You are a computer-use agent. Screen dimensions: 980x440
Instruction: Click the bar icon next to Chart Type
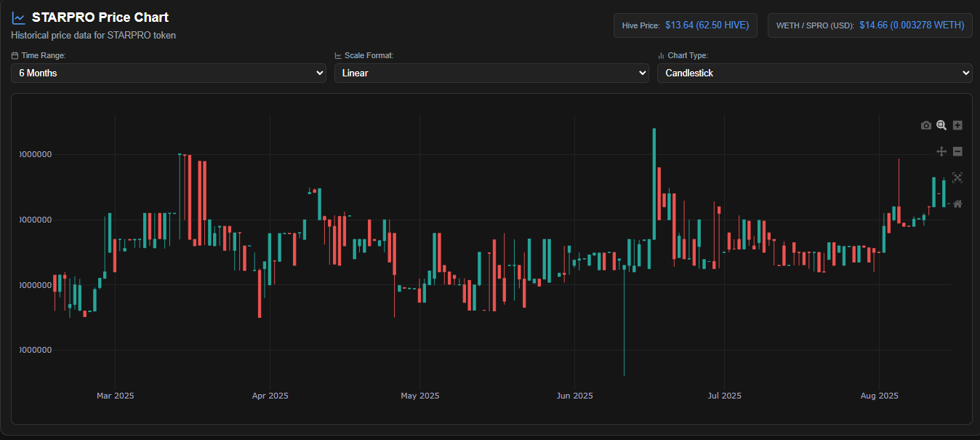(661, 55)
